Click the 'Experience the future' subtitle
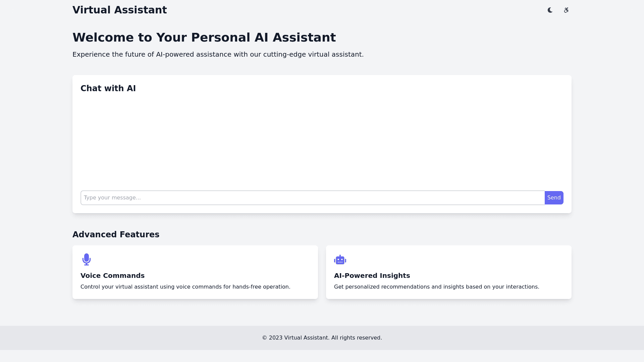 218,54
